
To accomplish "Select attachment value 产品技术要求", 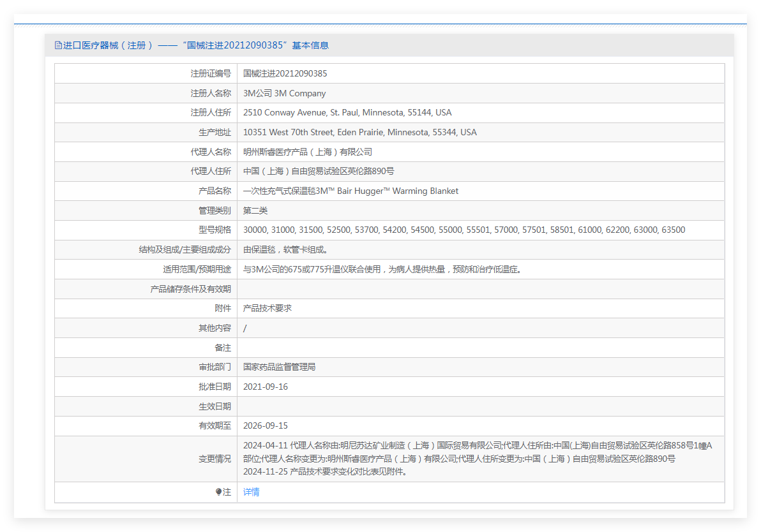I will tap(267, 309).
